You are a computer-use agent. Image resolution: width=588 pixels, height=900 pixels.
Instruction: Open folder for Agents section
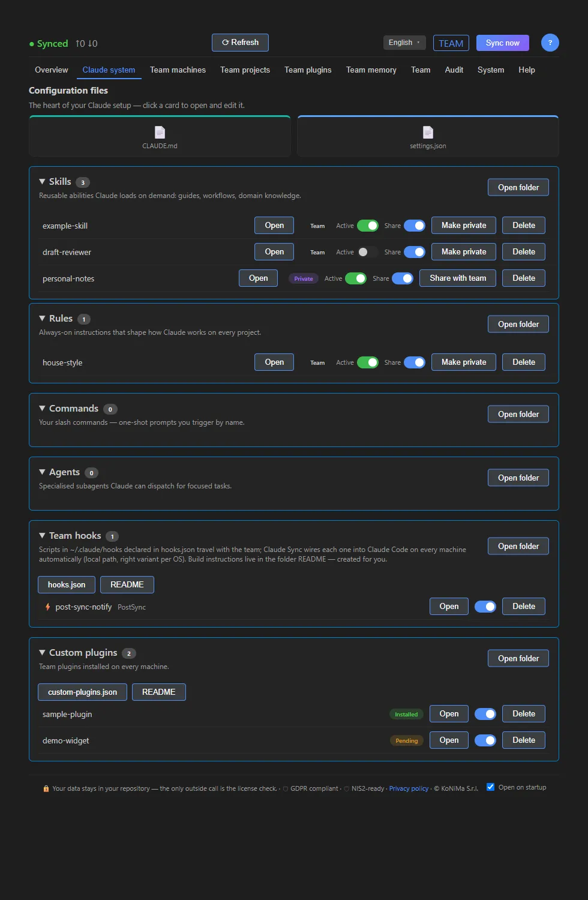pyautogui.click(x=518, y=478)
